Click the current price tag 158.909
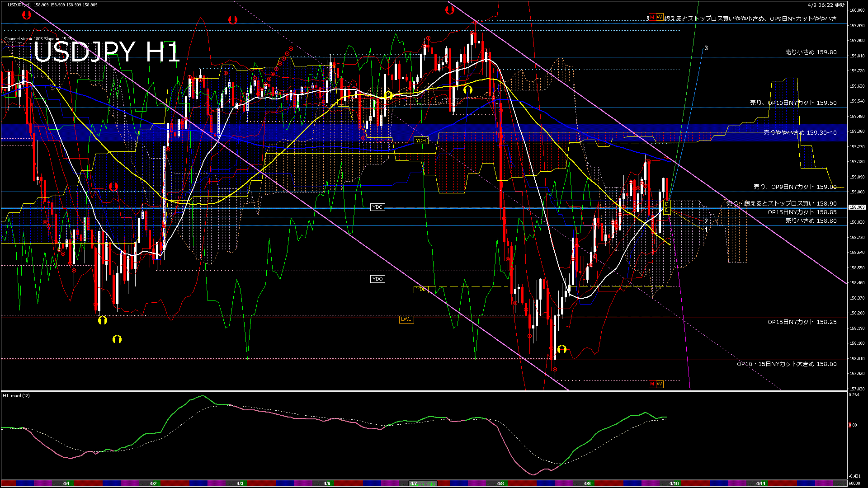This screenshot has height=488, width=868. [857, 207]
